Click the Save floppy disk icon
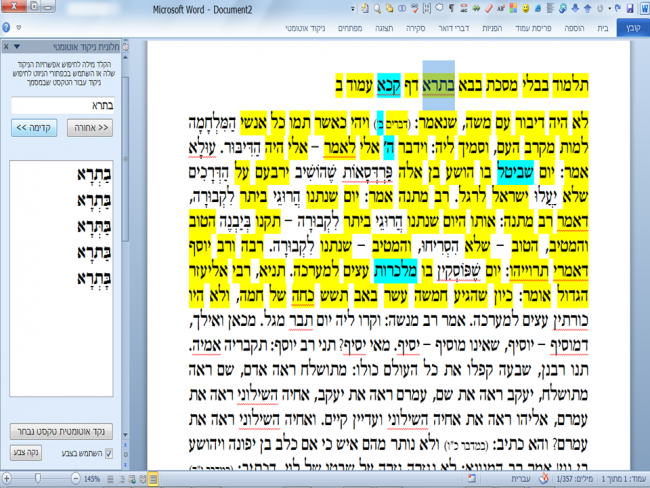Image resolution: width=650 pixels, height=488 pixels. click(x=630, y=8)
